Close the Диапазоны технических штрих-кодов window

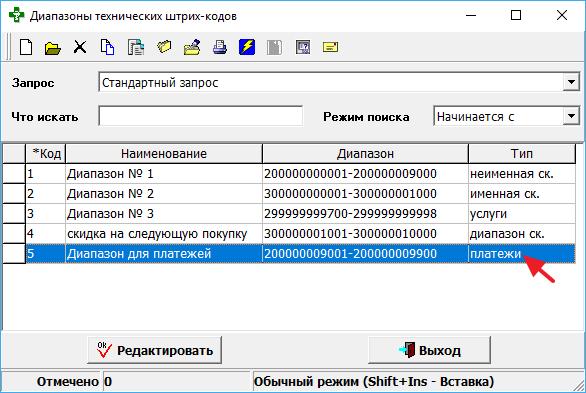tap(562, 15)
